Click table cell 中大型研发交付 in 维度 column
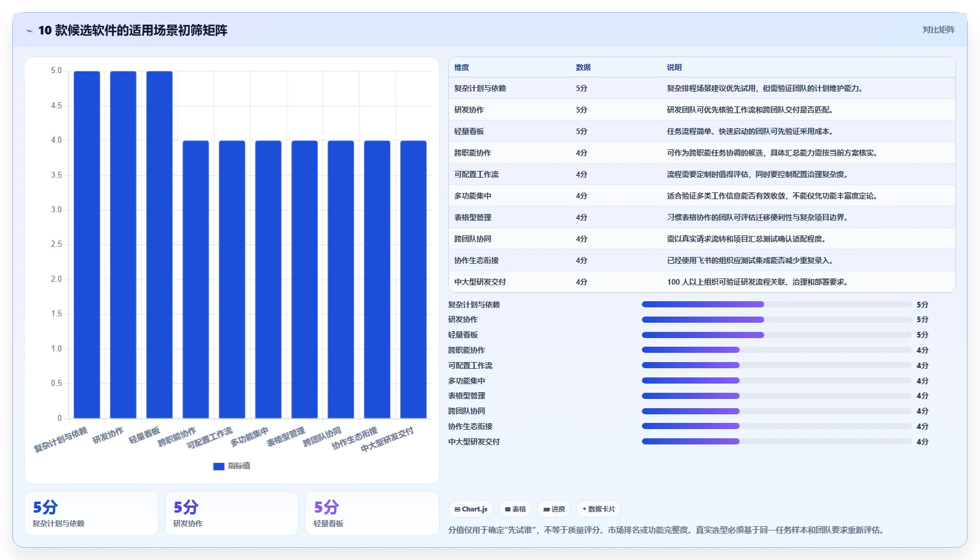The width and height of the screenshot is (980, 560). [x=480, y=282]
